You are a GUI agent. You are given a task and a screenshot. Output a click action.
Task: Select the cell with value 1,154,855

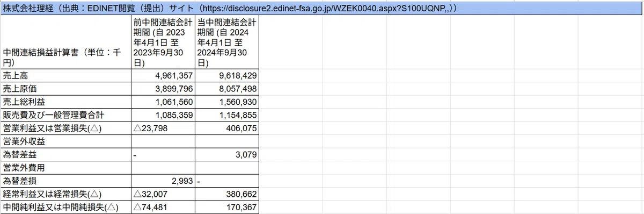(228, 115)
